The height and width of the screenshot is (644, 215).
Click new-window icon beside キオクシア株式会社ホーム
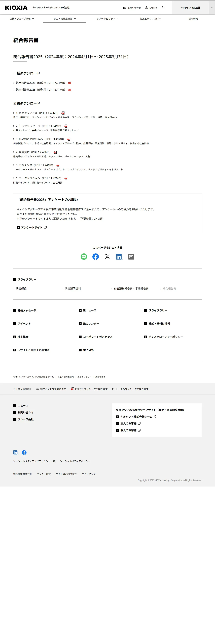click(155, 417)
